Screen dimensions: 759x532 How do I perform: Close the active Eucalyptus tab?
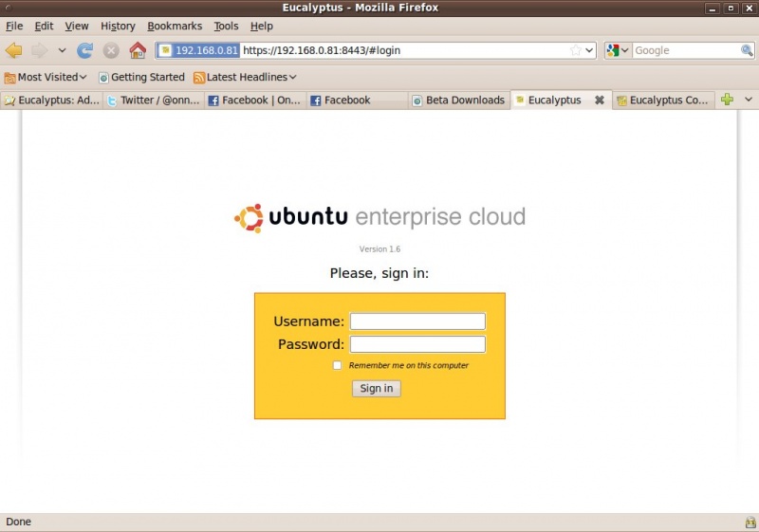[599, 100]
